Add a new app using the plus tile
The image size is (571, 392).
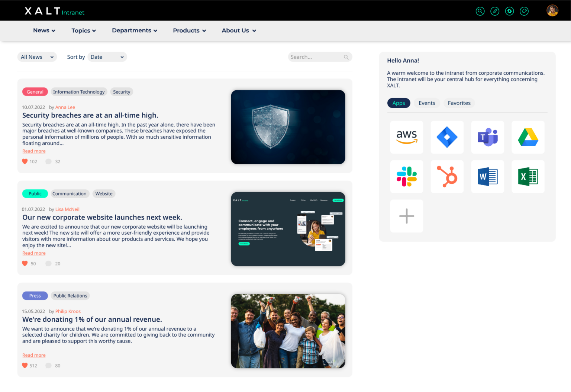[x=406, y=216]
